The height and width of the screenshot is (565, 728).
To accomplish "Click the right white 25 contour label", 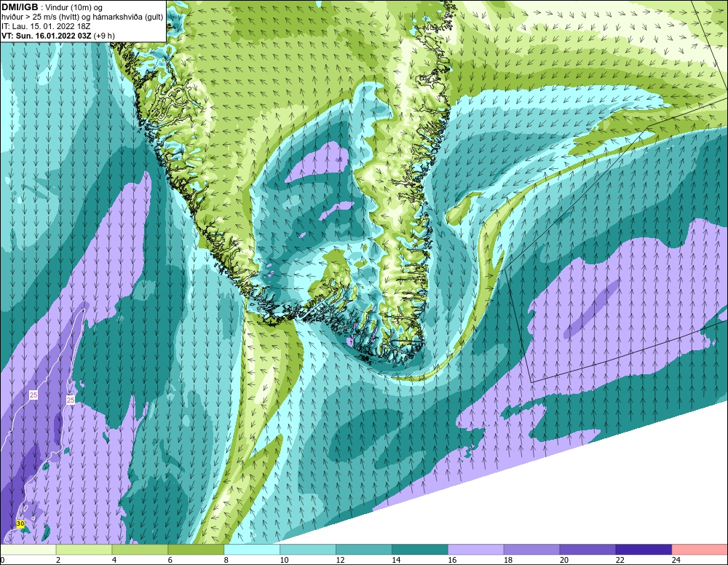I will 71,400.
